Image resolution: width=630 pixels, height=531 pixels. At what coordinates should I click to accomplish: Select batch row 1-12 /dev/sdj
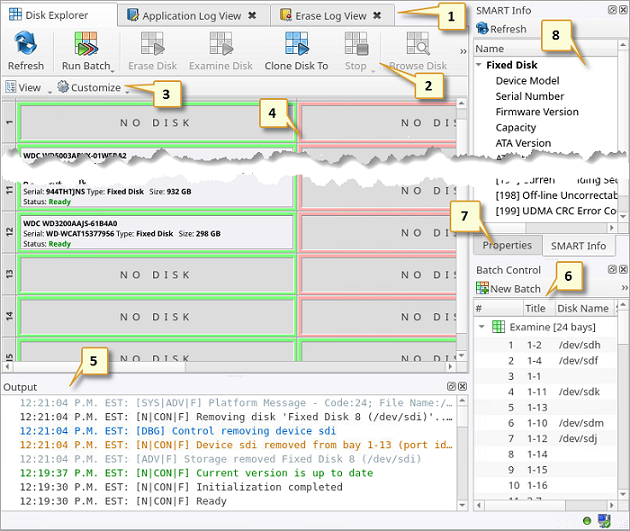(x=545, y=439)
